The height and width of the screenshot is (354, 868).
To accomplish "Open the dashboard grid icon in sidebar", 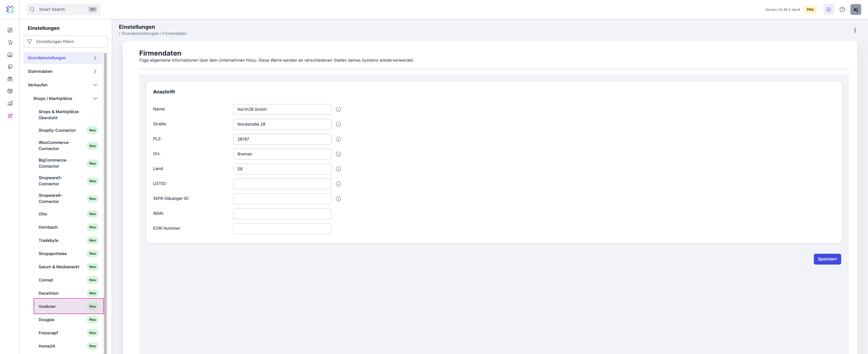I will point(10,30).
